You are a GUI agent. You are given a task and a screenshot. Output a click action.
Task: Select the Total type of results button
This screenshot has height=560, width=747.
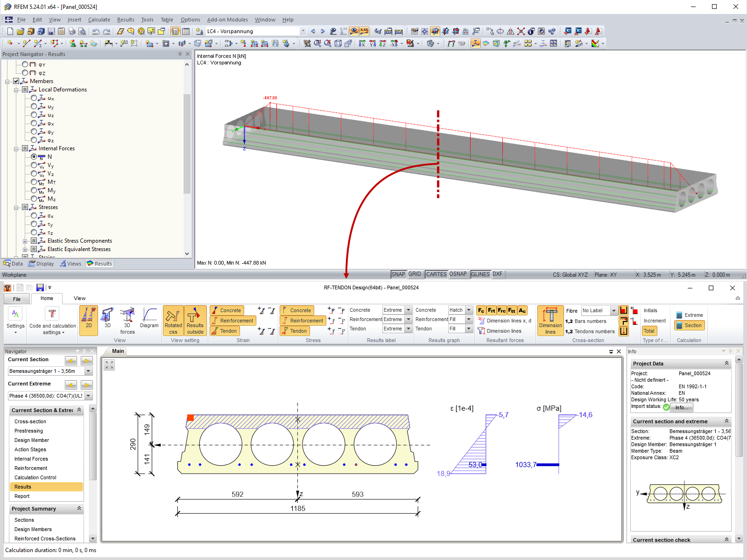coord(649,331)
